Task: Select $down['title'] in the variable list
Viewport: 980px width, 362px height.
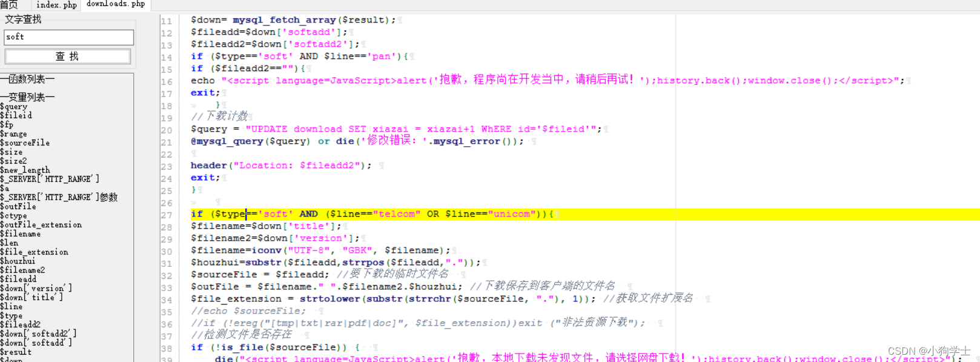Action: [x=31, y=297]
